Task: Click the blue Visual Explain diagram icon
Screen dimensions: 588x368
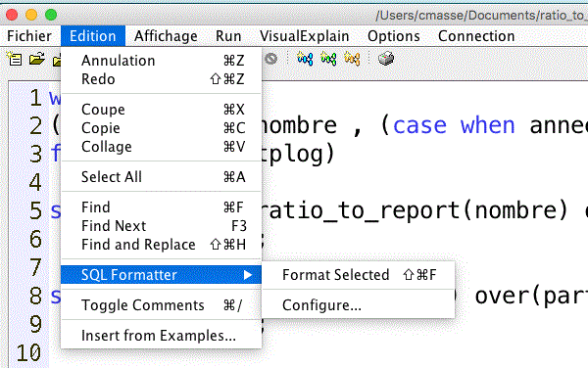Action: pos(305,59)
